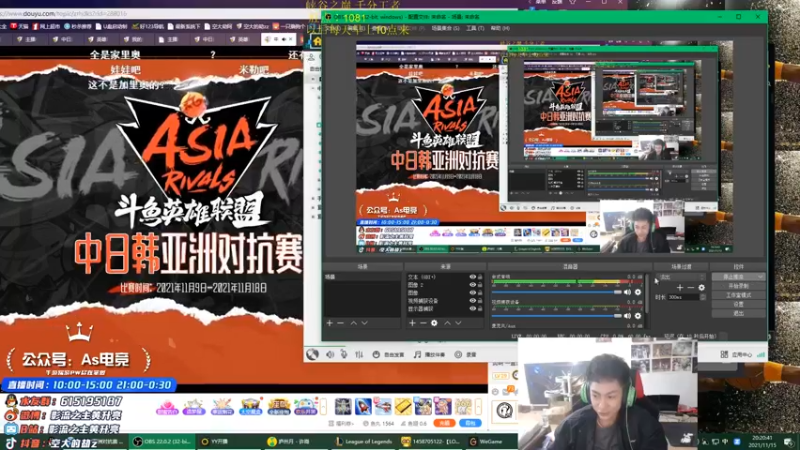Open dropdown arrow beside 停止推流 button
This screenshot has width=800, height=450.
(x=761, y=277)
